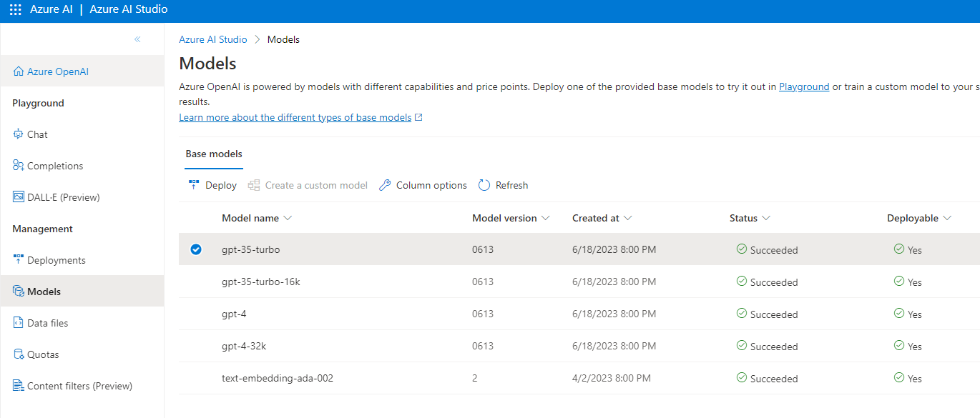This screenshot has height=418, width=980.
Task: Click Succeeded status text in gpt-35-turbo-16k row
Action: (774, 282)
